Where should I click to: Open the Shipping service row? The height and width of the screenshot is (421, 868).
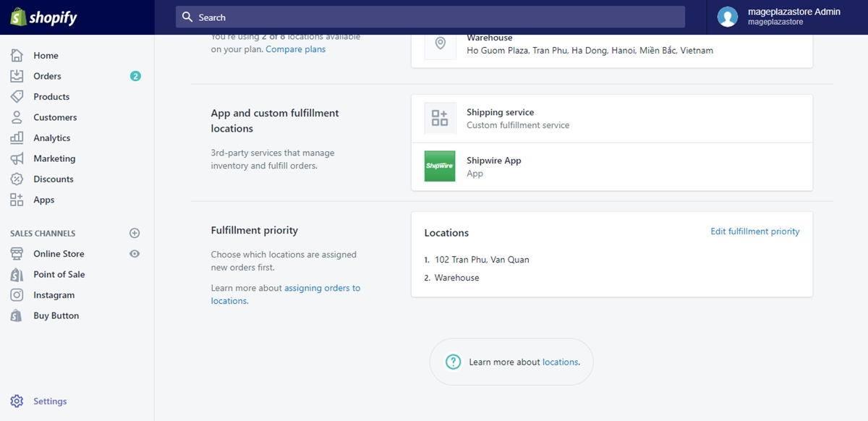coord(612,119)
